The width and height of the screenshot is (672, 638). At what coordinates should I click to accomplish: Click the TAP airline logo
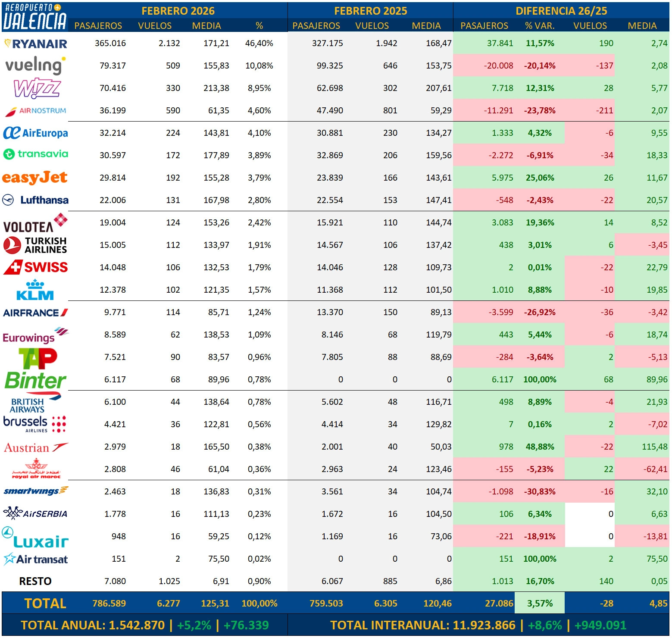tap(38, 358)
